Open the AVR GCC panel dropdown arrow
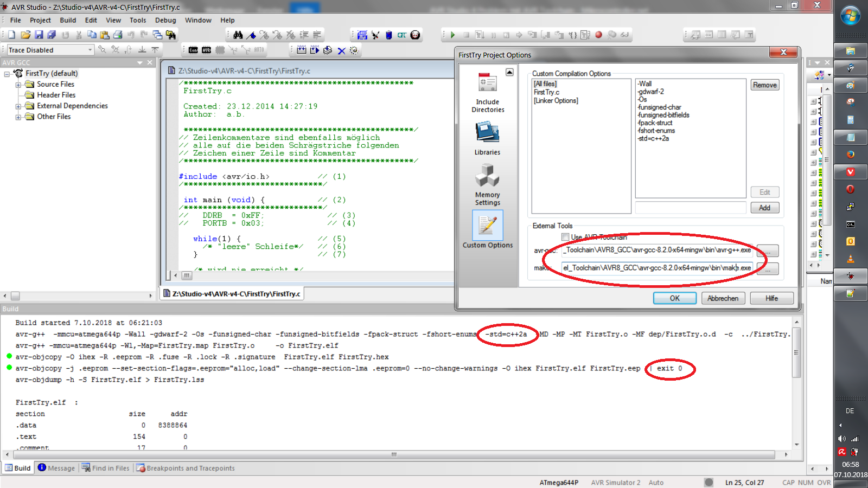 pos(140,63)
